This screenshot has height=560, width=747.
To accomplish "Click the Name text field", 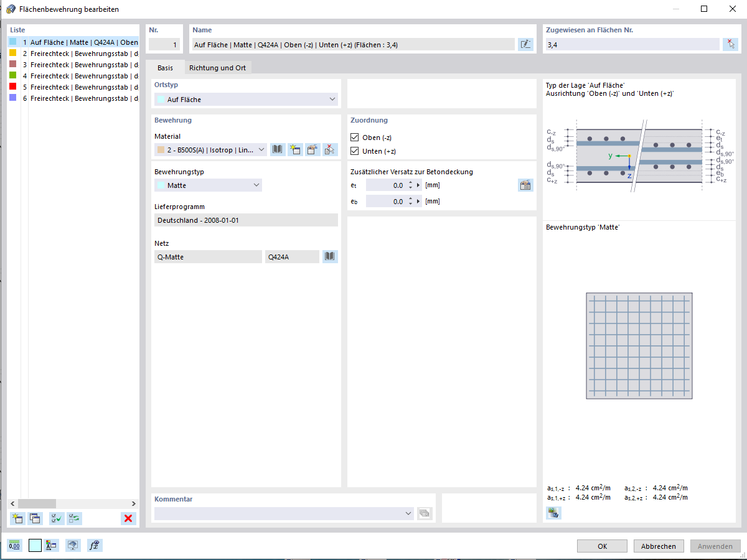I will coord(353,44).
